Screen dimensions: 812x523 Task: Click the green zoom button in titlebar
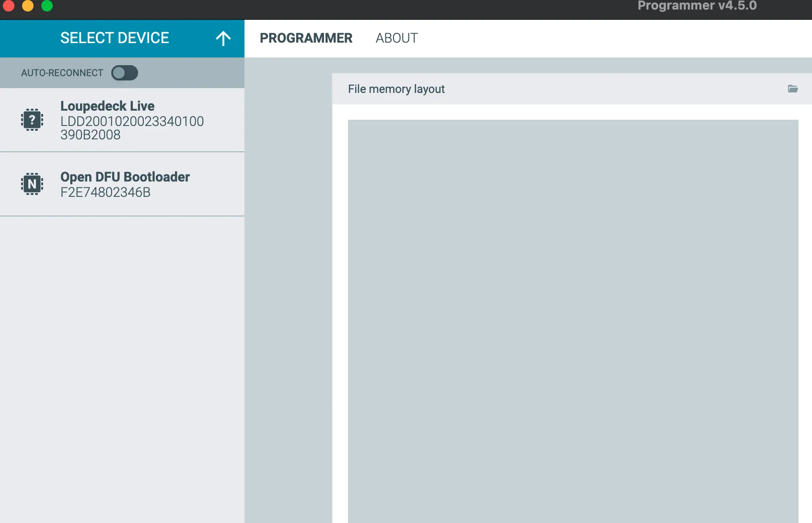pos(46,6)
